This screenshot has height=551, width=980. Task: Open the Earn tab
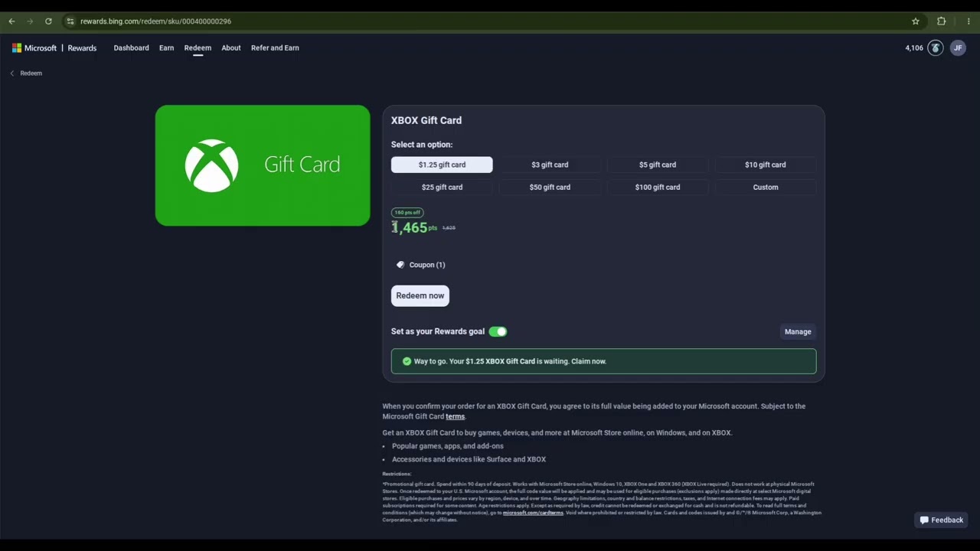[x=166, y=48]
